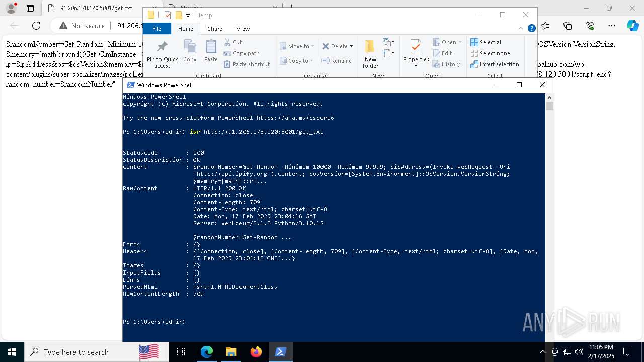
Task: Open Customize Quick Access Toolbar dropdown arrow
Action: pyautogui.click(x=188, y=16)
